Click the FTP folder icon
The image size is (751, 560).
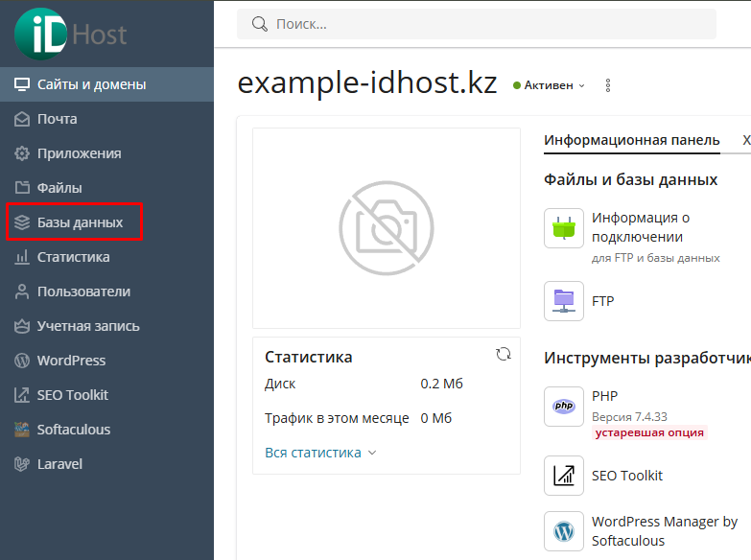pyautogui.click(x=564, y=301)
